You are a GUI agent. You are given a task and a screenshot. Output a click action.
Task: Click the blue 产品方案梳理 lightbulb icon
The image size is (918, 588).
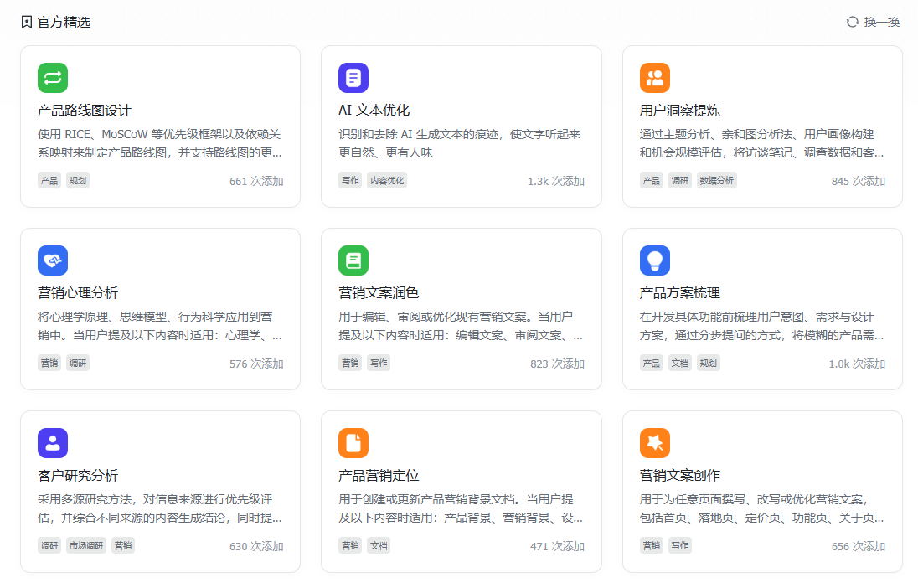(654, 260)
